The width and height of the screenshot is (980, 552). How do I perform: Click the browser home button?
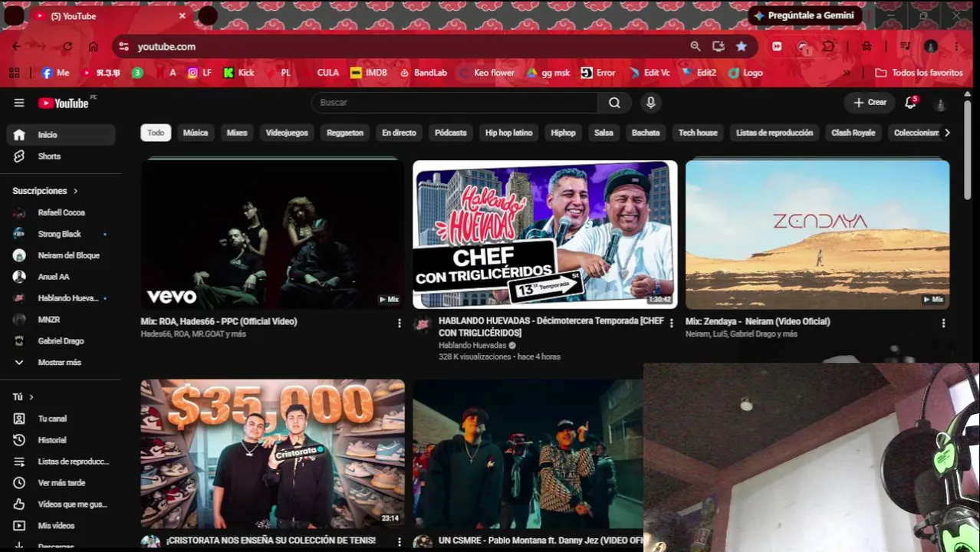pyautogui.click(x=93, y=47)
